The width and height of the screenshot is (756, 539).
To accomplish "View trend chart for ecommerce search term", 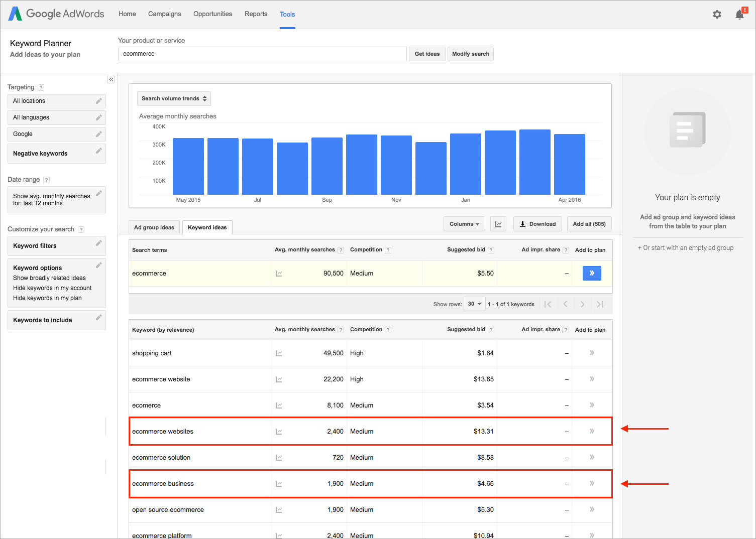I will click(x=279, y=274).
